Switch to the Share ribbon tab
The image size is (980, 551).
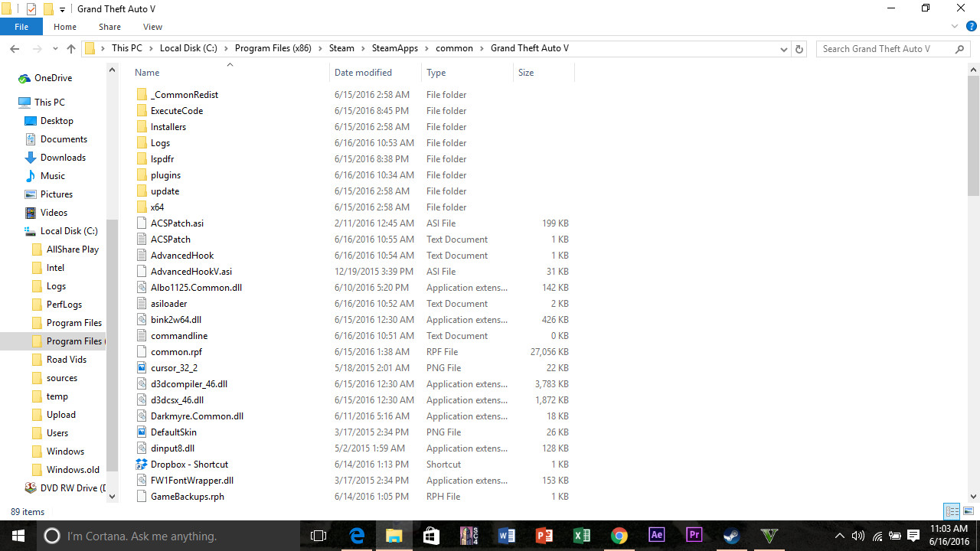coord(109,27)
